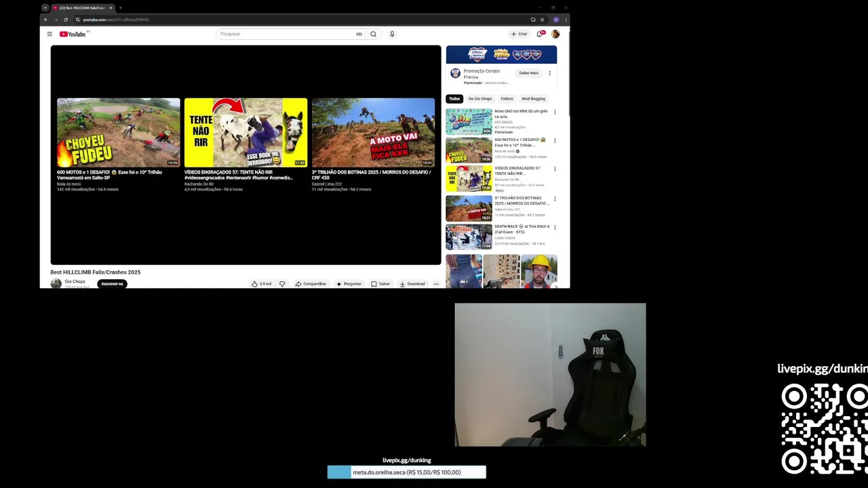
Task: Open the TENTE NÃO RIR endscreen thumbnail
Action: 245,132
